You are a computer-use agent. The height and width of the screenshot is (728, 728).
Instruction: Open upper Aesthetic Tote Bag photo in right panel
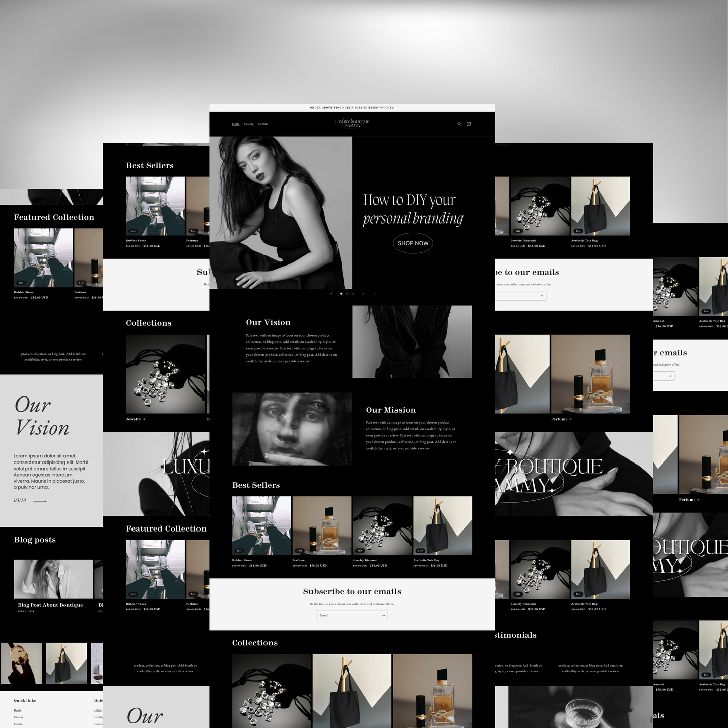pyautogui.click(x=601, y=206)
